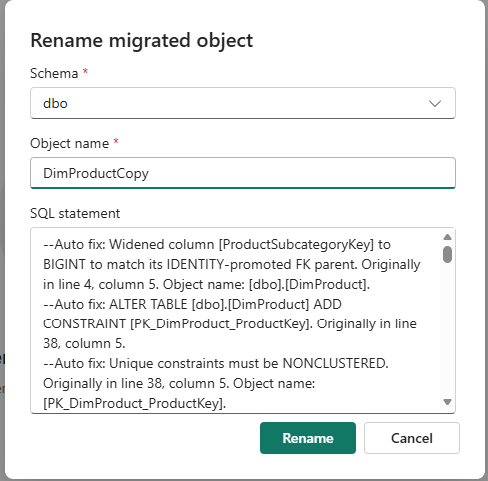
Task: Click text 'Originally in line 38, column 5. Object name:'
Action: (179, 383)
